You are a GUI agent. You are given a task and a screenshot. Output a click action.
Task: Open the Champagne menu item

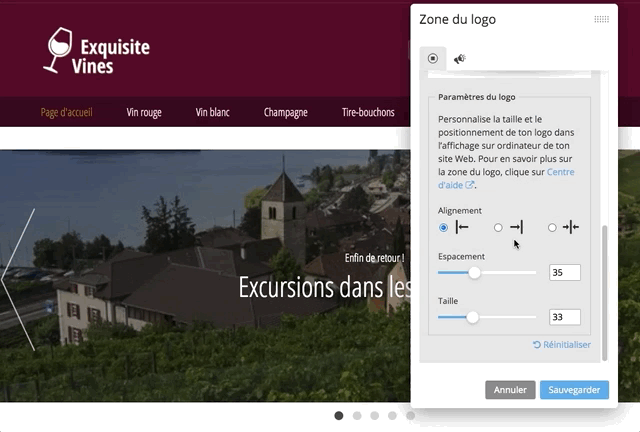coord(286,112)
